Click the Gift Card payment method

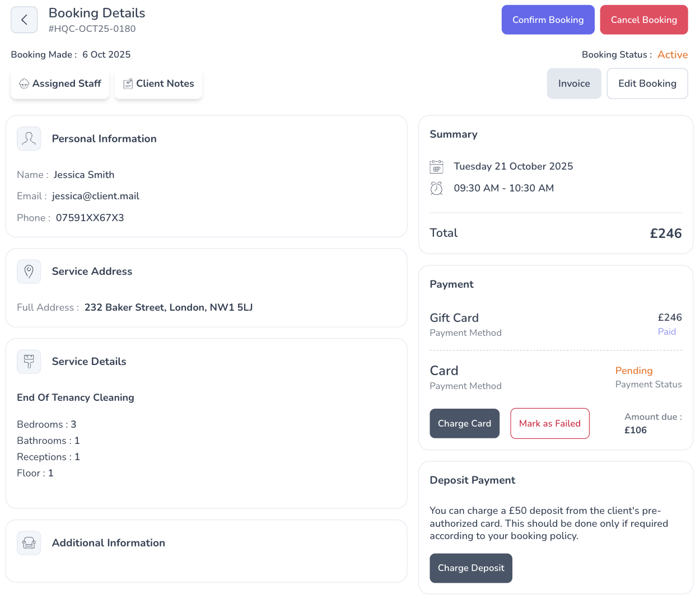[454, 319]
